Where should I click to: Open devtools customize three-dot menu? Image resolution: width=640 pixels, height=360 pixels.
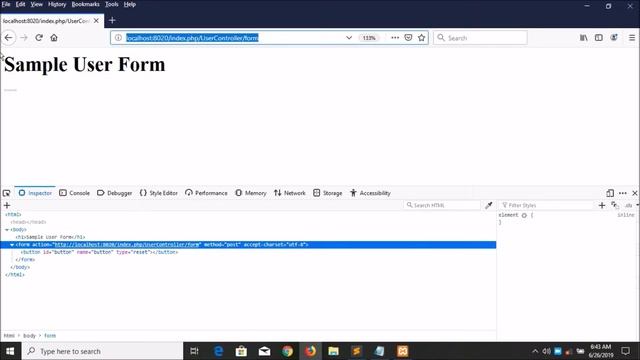pos(622,193)
